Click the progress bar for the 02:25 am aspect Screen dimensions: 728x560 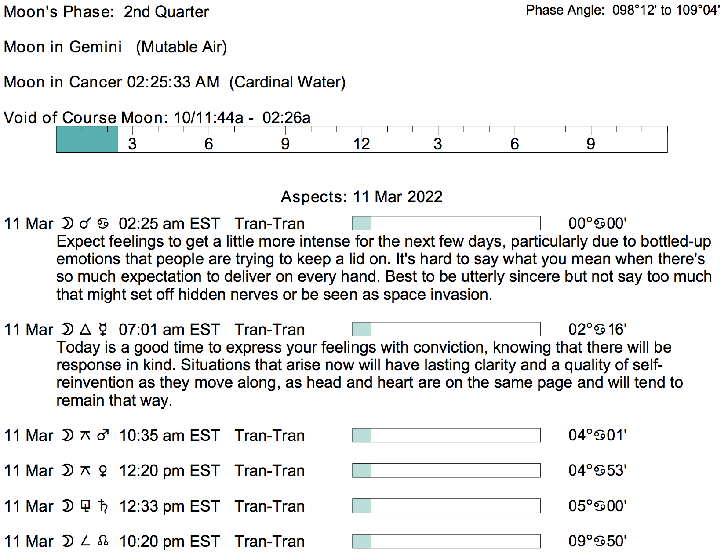coord(446,223)
